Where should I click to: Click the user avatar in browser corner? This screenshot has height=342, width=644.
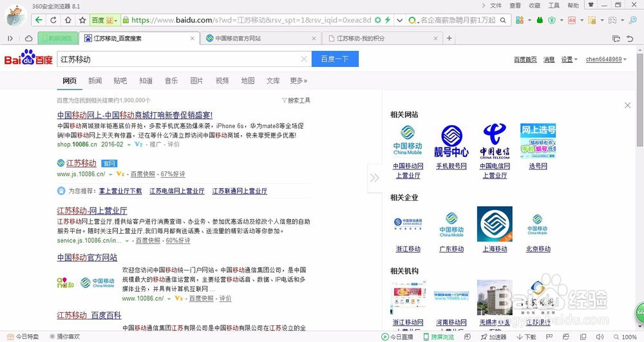tap(17, 15)
